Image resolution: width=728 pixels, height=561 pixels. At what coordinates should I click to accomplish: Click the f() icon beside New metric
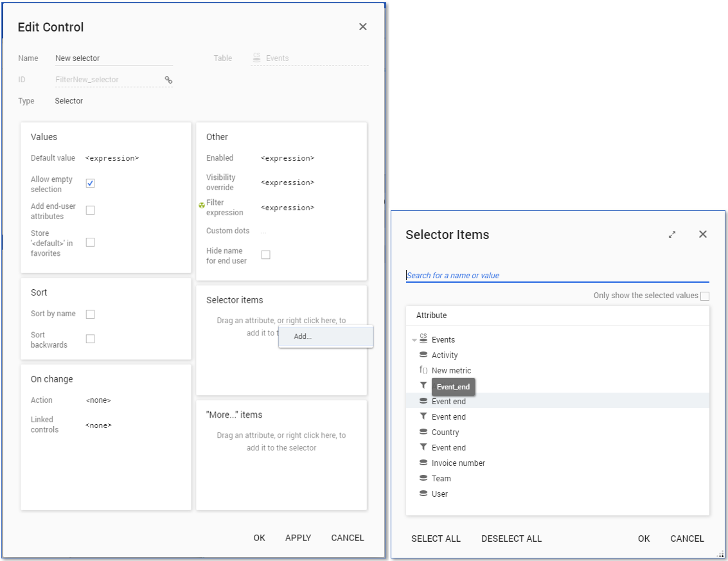pos(423,370)
